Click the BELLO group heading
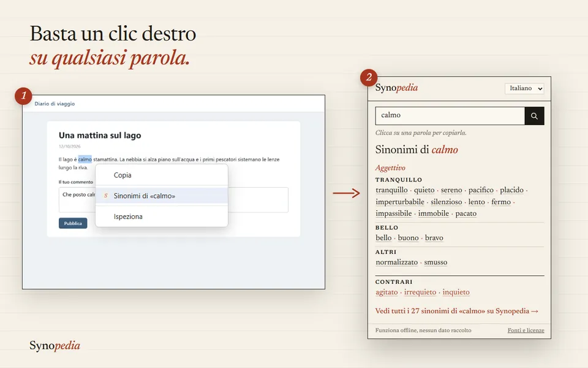Viewport: 588px width, 368px height. [386, 228]
